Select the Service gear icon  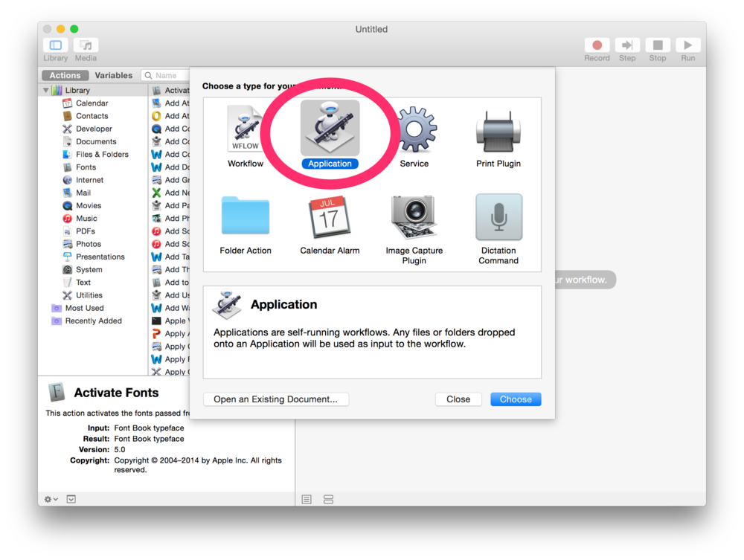415,129
